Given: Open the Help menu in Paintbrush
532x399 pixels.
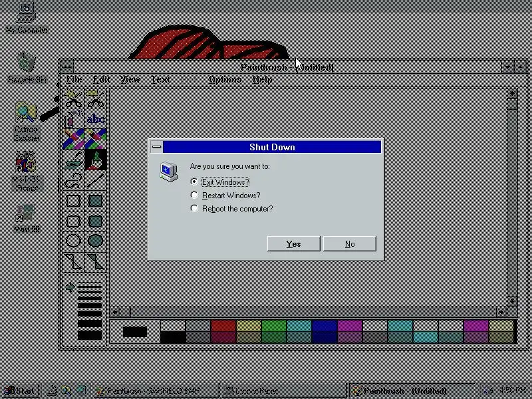Looking at the screenshot, I should tap(262, 79).
